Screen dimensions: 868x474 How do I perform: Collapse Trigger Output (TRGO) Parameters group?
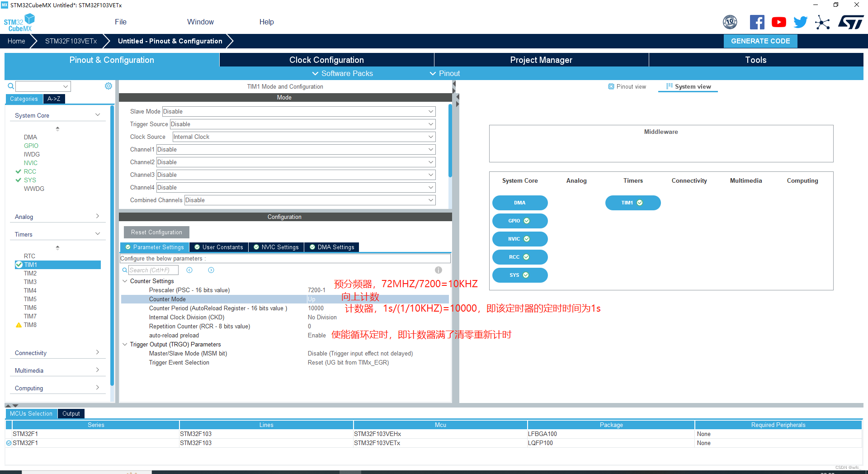(125, 344)
